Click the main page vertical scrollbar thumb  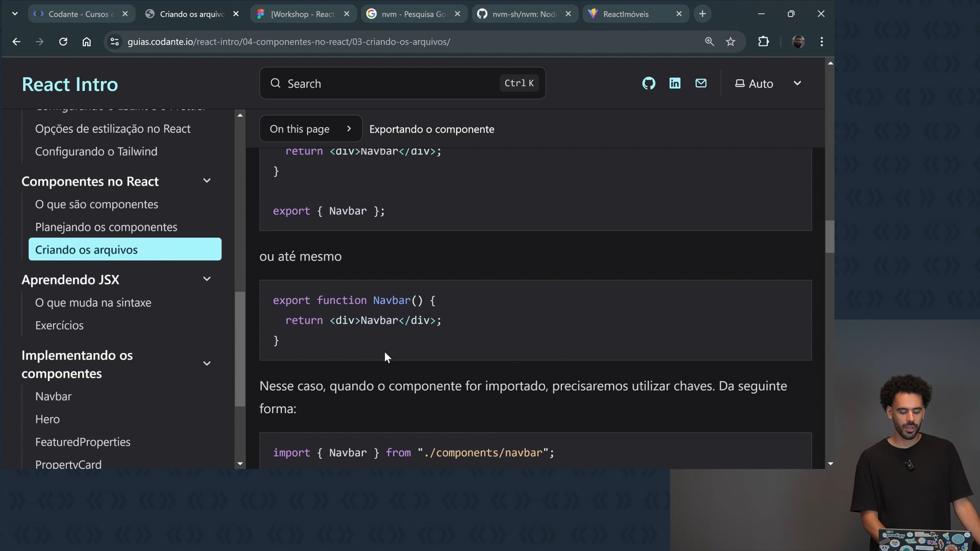pos(830,237)
